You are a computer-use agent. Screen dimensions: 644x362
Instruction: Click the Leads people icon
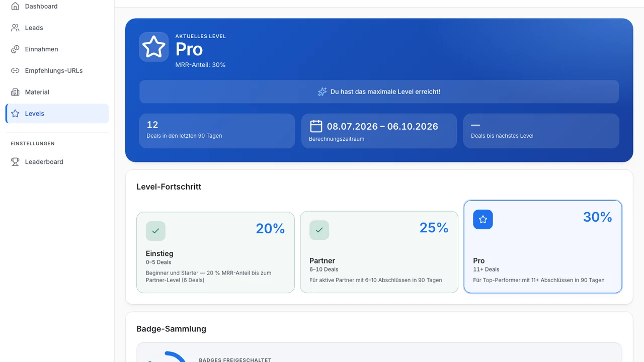click(x=15, y=28)
